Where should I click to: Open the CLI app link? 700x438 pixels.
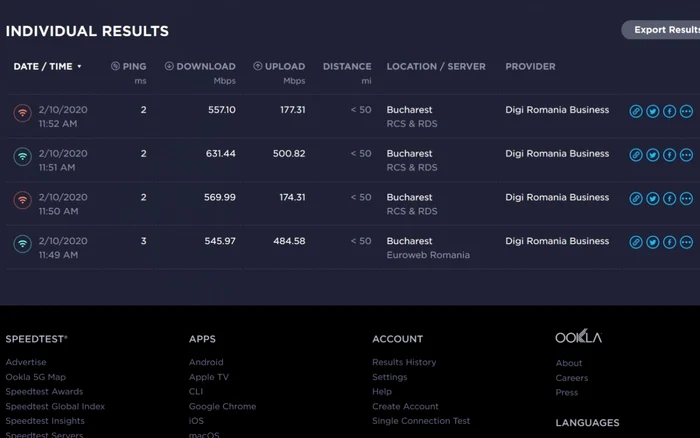coord(196,392)
